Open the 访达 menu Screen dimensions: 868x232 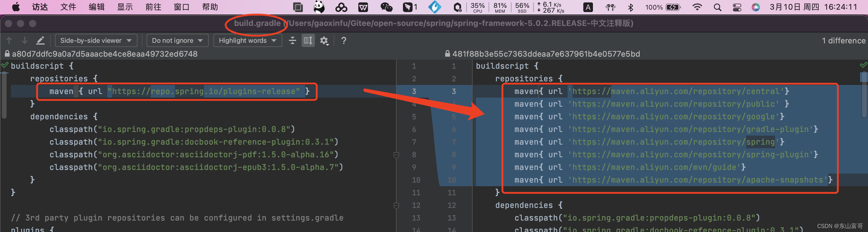coord(40,7)
